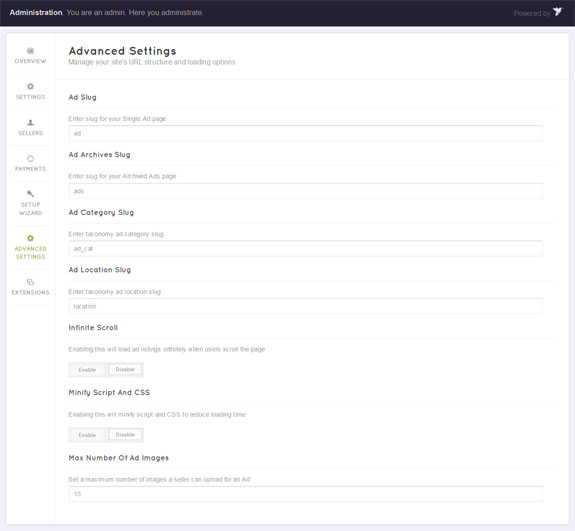Click the Infinite Scroll heading
This screenshot has height=531, width=575.
point(93,327)
